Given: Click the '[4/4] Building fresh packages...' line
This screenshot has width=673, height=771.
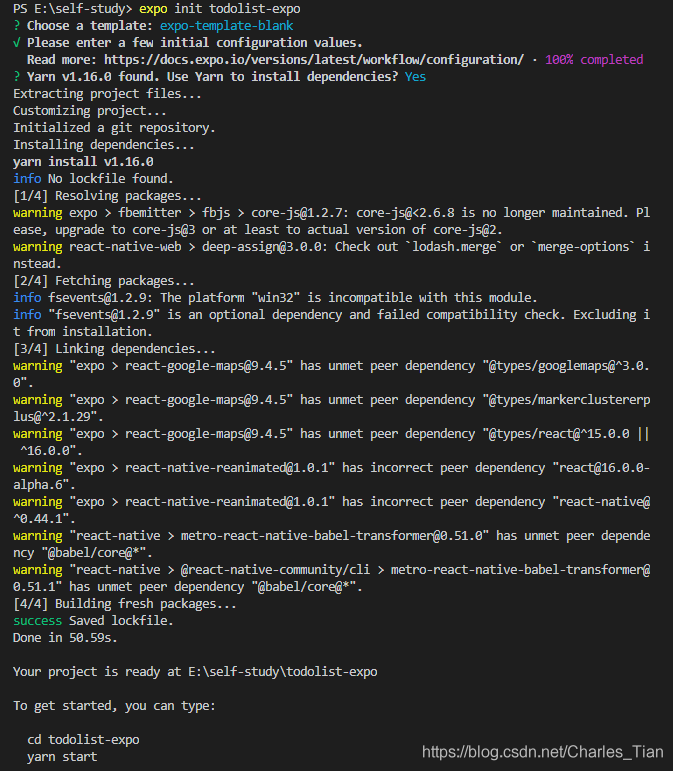Looking at the screenshot, I should point(125,604).
